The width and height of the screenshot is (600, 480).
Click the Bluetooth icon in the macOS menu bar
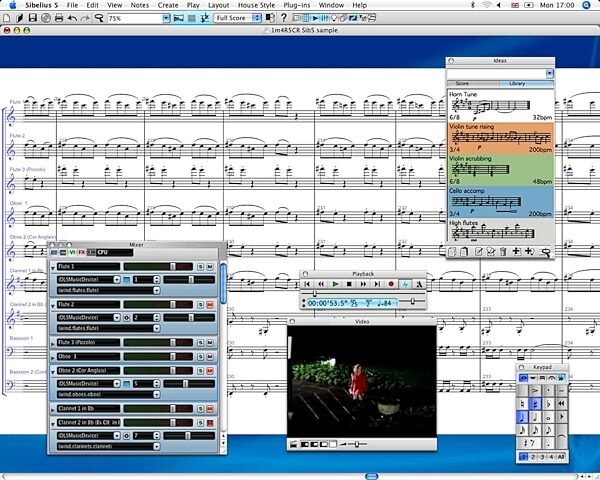pyautogui.click(x=472, y=5)
